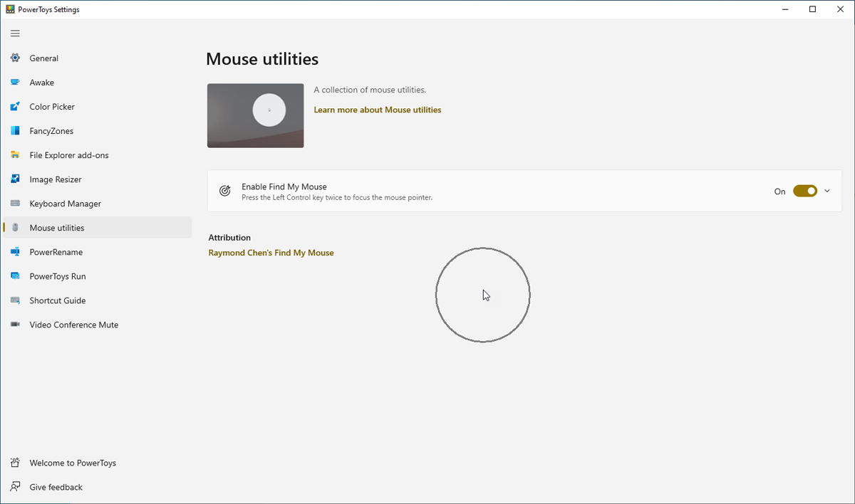855x504 pixels.
Task: Maximize the PowerToys Settings window
Action: (x=813, y=9)
